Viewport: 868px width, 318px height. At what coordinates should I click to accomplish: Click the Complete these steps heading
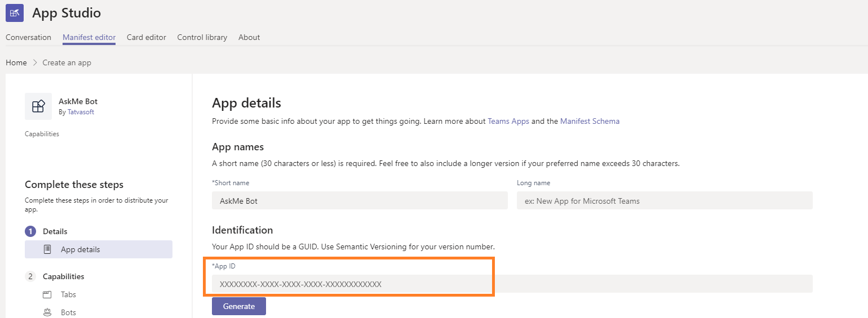pos(74,185)
